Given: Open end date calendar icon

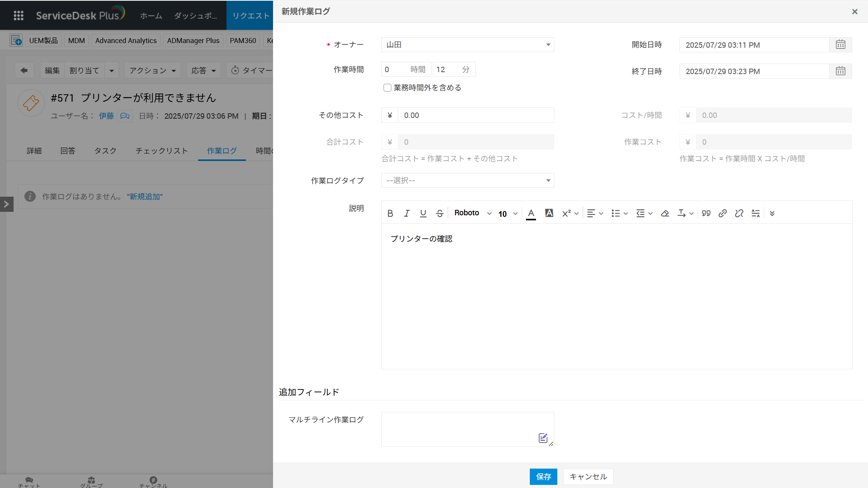Looking at the screenshot, I should click(x=840, y=71).
